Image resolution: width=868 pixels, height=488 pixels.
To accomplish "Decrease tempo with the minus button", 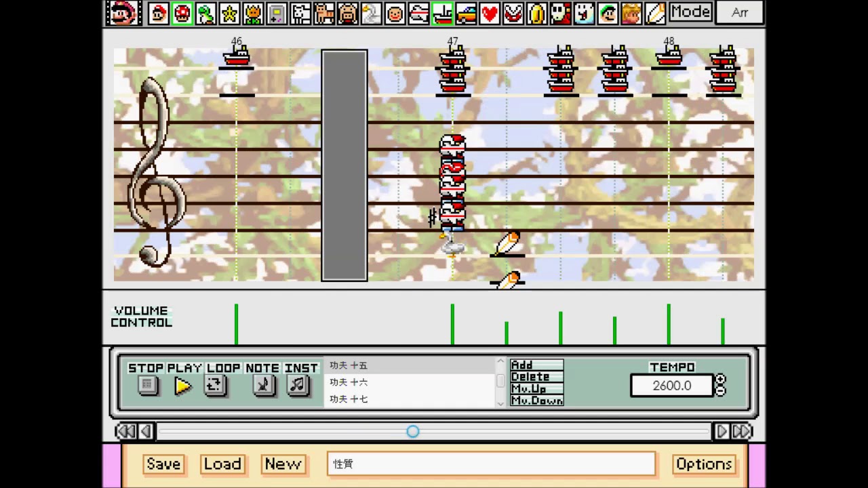I will [x=720, y=391].
